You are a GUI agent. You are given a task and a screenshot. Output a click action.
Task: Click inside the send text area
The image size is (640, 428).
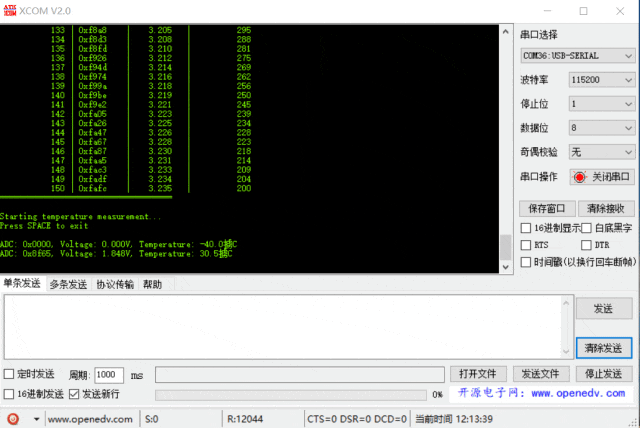283,327
